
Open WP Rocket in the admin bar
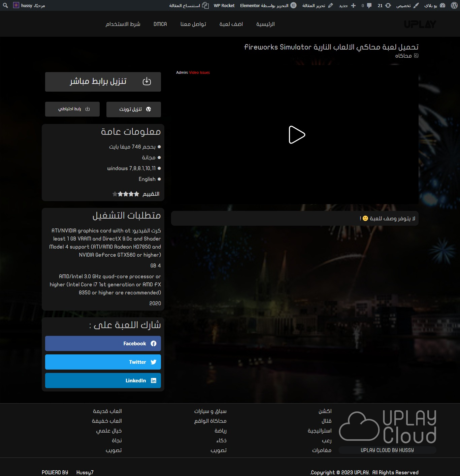[224, 5]
